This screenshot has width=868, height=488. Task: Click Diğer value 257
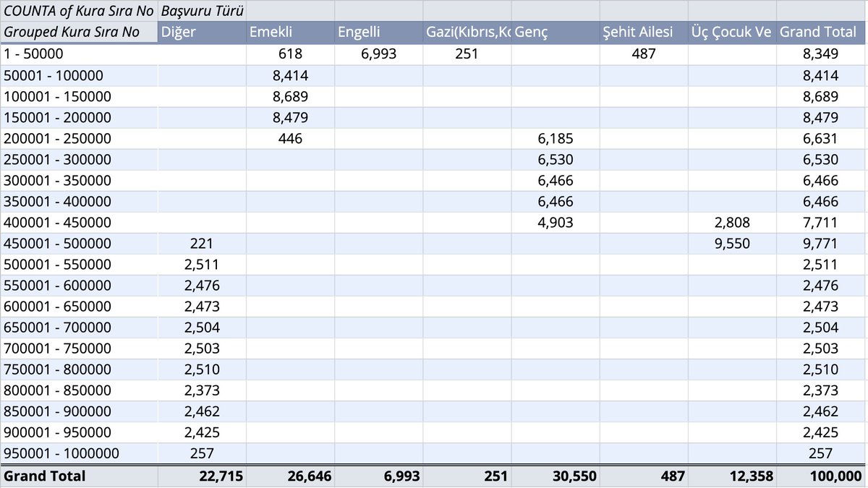click(x=202, y=453)
